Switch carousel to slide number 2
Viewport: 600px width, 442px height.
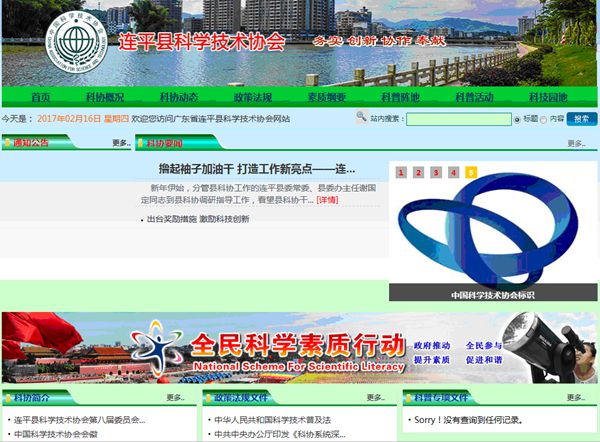point(418,172)
